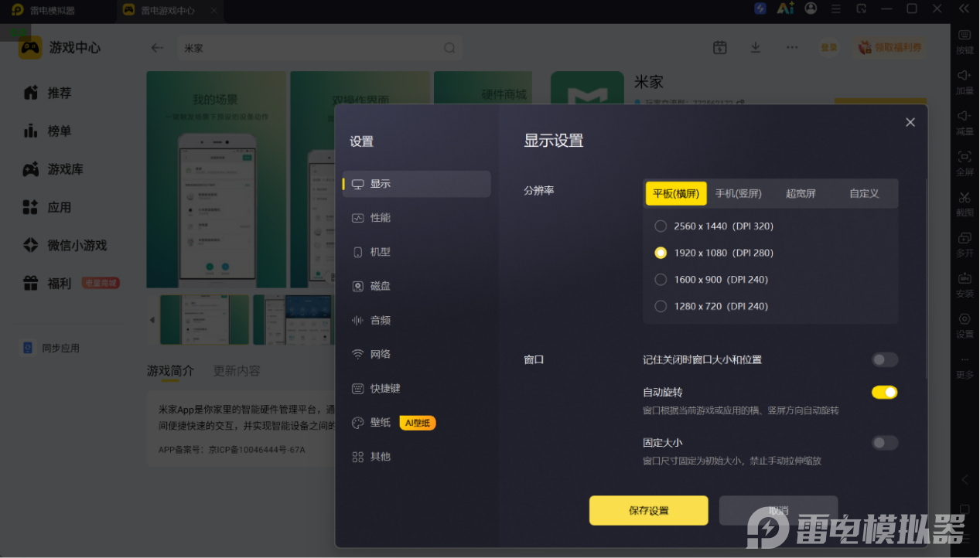980x558 pixels.
Task: Choose 1280 x 720 (DPI 240) resolution
Action: 711,306
